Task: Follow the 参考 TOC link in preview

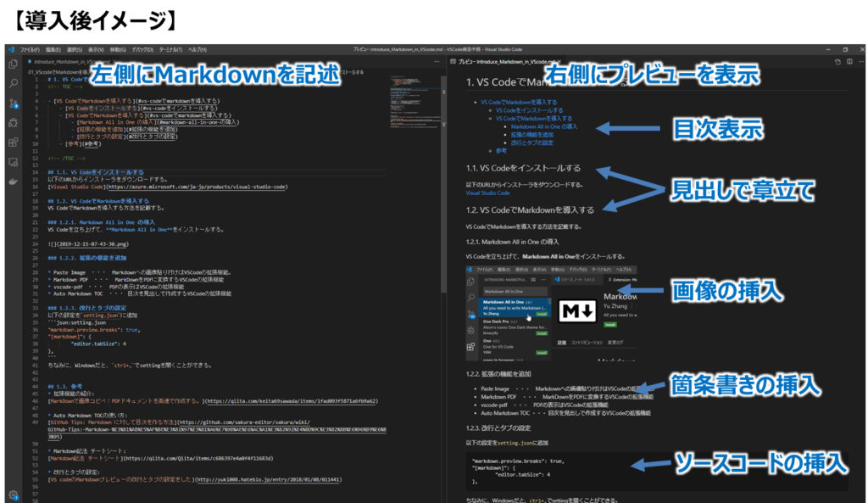Action: pos(501,151)
